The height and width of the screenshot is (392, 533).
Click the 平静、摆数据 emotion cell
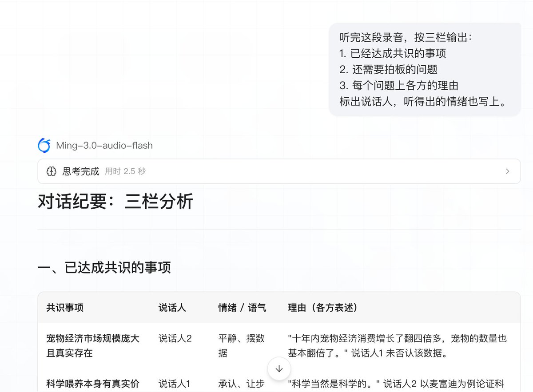tap(242, 346)
